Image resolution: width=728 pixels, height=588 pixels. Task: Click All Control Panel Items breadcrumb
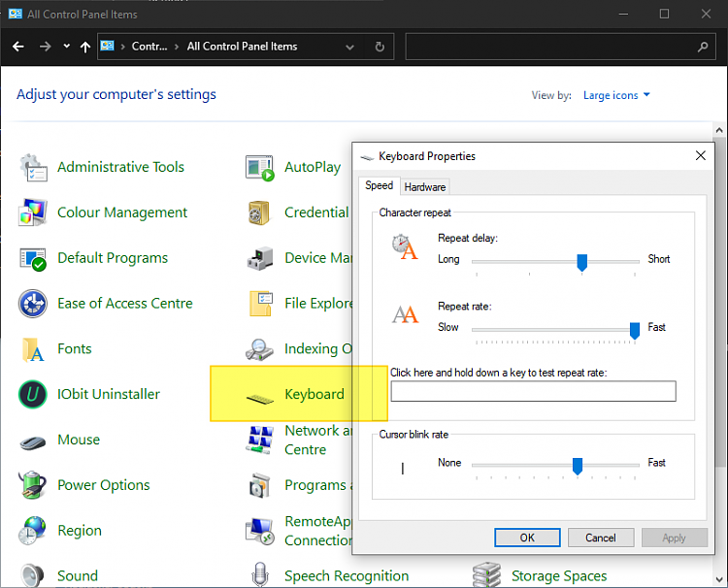(242, 47)
